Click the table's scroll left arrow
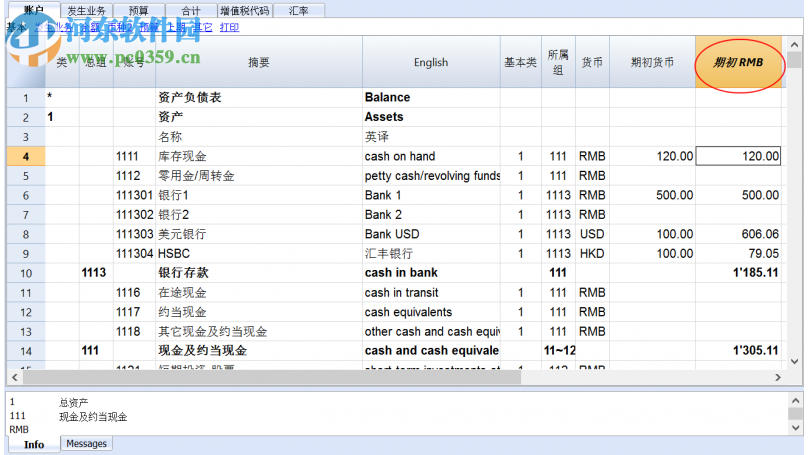This screenshot has width=808, height=455. pos(14,378)
